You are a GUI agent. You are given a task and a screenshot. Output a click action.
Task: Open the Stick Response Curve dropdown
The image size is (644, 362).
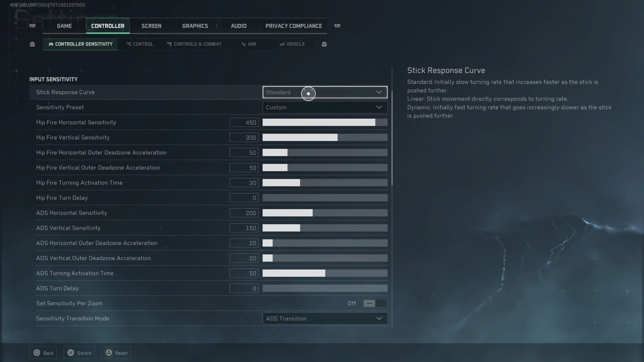(x=324, y=92)
